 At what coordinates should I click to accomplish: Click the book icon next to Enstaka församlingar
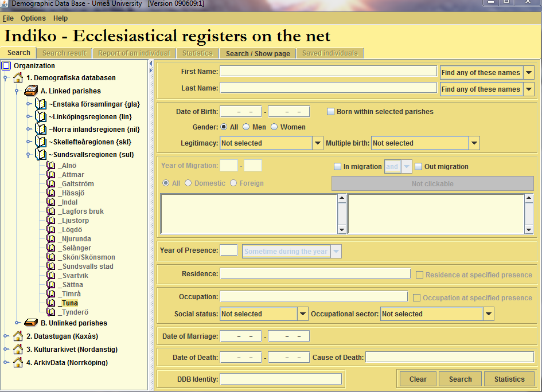pos(41,104)
